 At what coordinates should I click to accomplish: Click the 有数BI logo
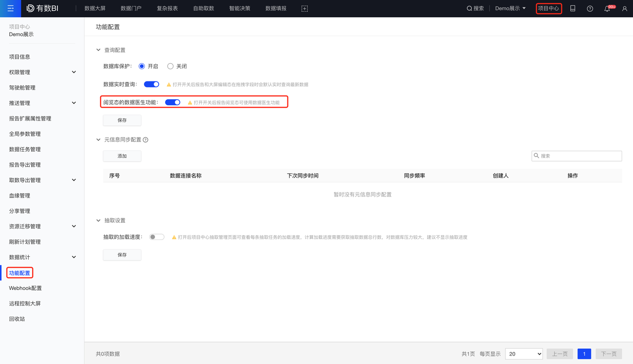coord(43,8)
